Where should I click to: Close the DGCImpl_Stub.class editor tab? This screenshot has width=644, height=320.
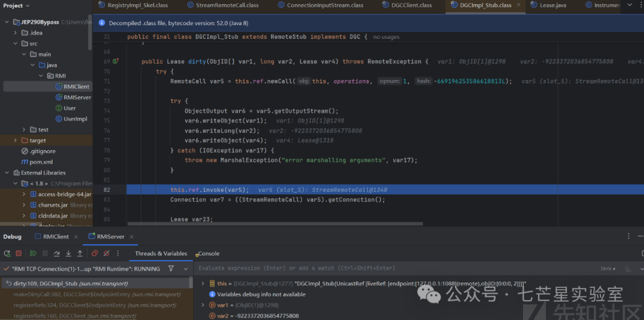point(518,5)
